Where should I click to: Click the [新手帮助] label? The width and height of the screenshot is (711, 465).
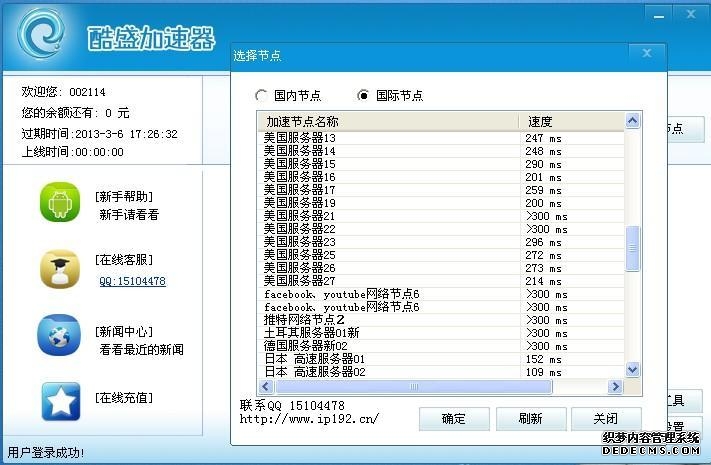pyautogui.click(x=124, y=196)
